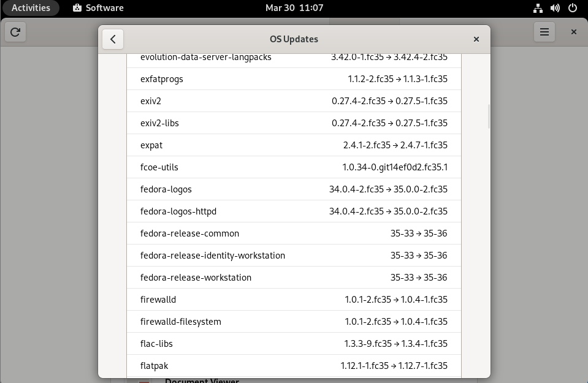Click version 1.3.3-9.fc35 → 1.3.4-1.fc35

[396, 344]
